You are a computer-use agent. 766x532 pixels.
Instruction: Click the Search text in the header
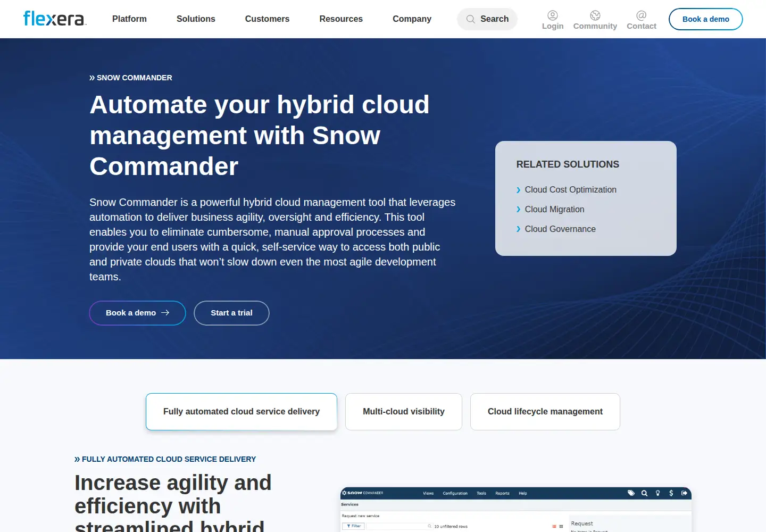pyautogui.click(x=494, y=19)
